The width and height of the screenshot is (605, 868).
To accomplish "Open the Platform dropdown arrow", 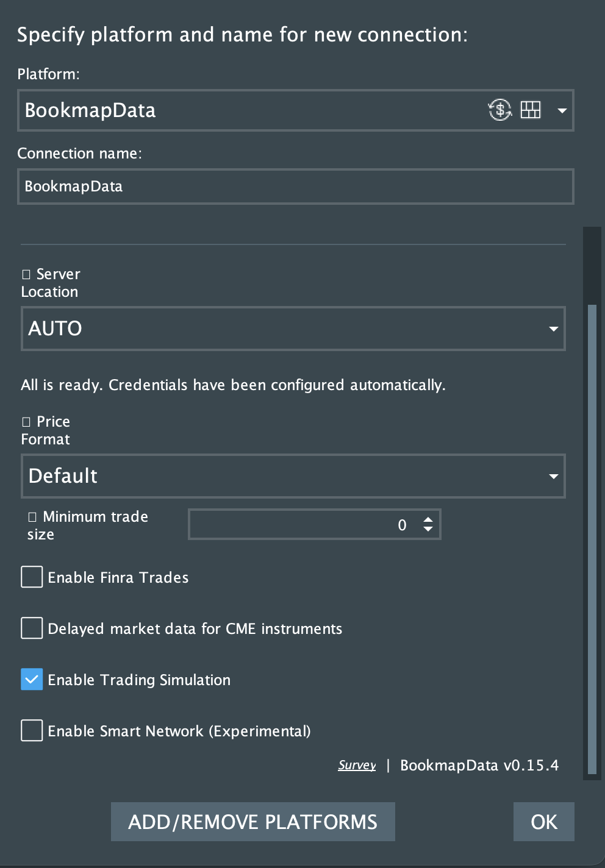I will 562,111.
